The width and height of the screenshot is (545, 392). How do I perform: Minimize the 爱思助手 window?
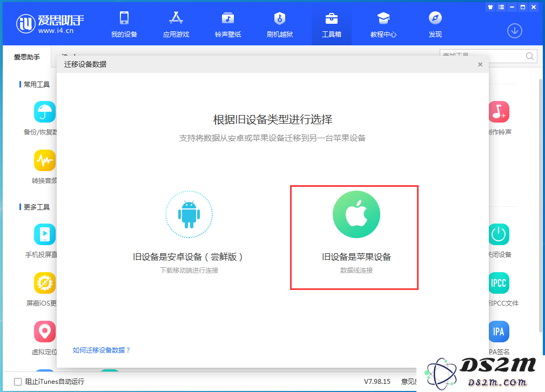[x=512, y=7]
